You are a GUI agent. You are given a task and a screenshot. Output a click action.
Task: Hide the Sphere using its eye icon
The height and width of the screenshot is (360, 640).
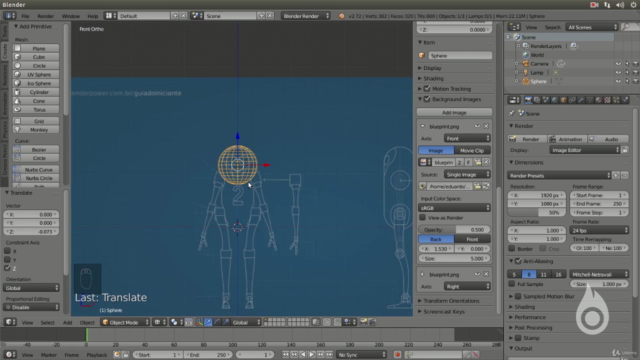618,81
